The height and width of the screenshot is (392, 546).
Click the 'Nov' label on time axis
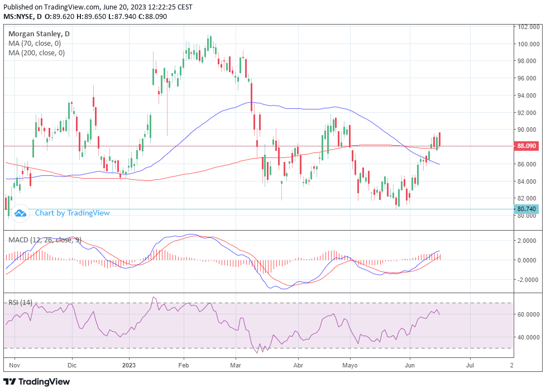[15, 365]
